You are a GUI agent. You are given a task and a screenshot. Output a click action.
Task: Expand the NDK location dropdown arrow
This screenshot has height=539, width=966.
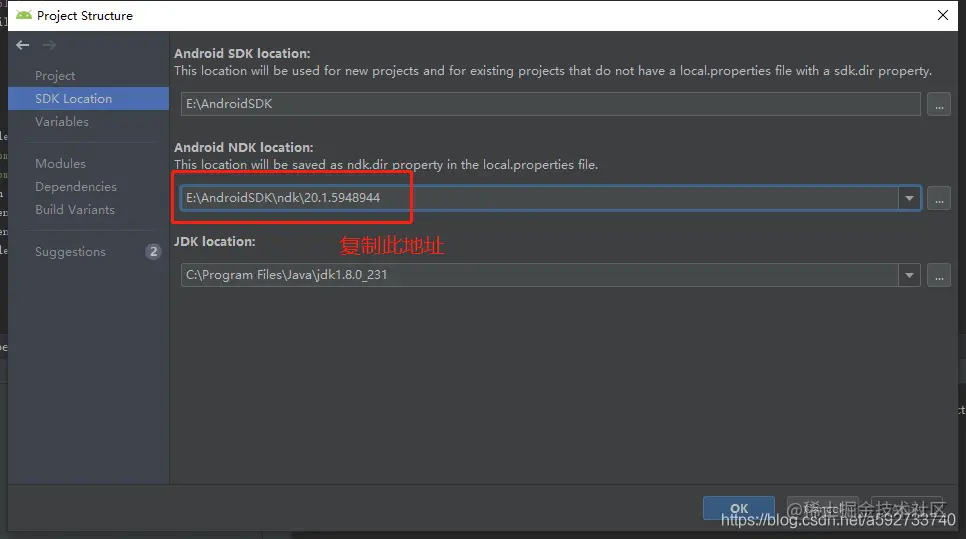tap(909, 198)
